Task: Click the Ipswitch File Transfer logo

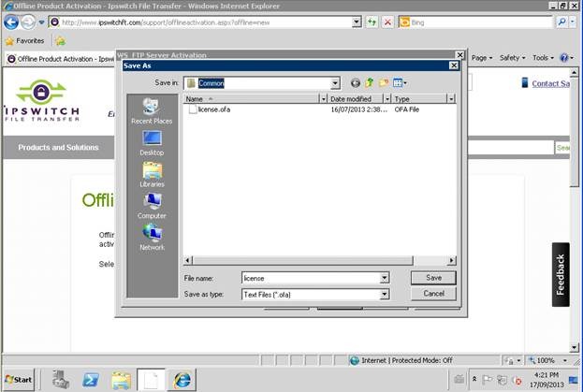Action: (x=41, y=100)
